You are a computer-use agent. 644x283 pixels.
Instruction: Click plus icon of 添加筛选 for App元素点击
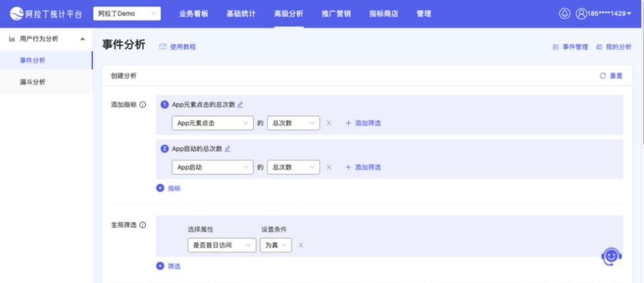point(348,123)
